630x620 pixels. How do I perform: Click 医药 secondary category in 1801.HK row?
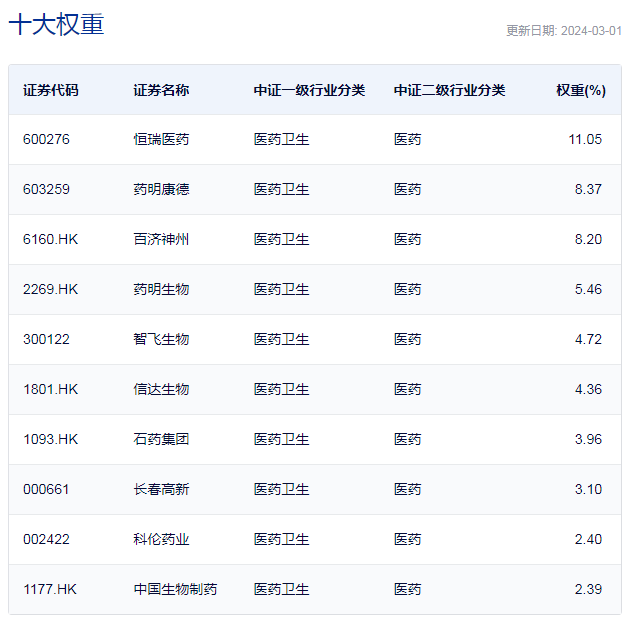click(x=407, y=389)
